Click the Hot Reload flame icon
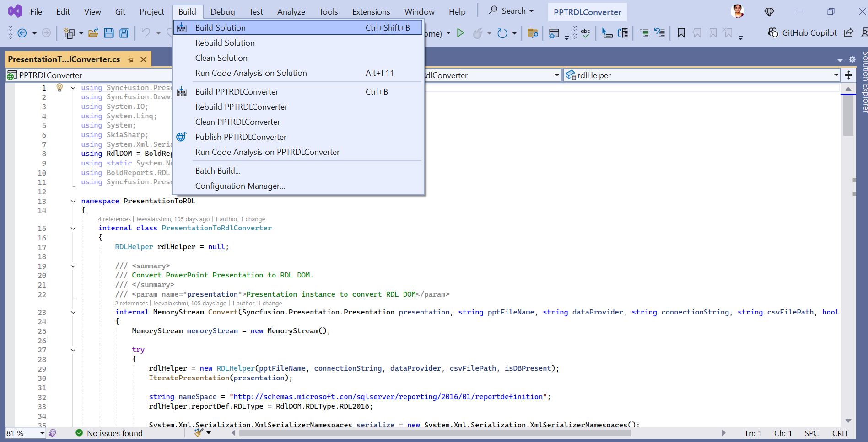Image resolution: width=868 pixels, height=442 pixels. [478, 33]
